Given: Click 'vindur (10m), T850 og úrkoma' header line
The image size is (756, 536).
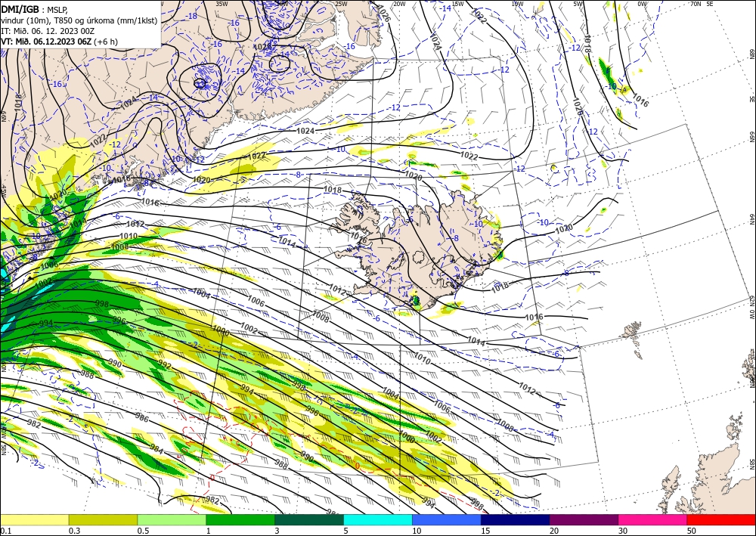Looking at the screenshot, I should 79,20.
